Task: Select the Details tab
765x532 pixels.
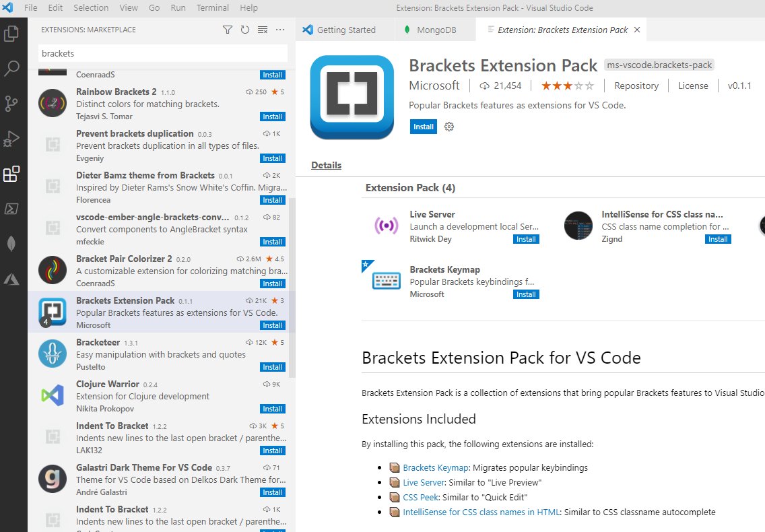Action: 327,165
